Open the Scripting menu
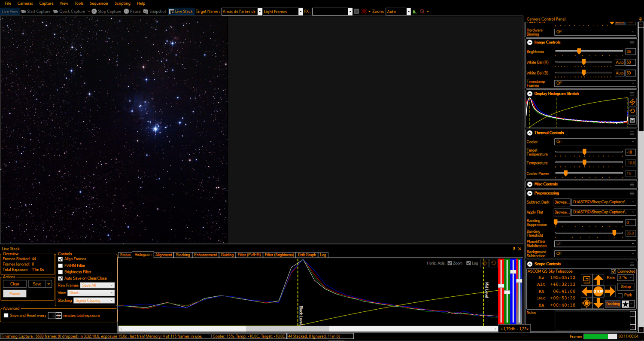The width and height of the screenshot is (644, 341). coord(122,3)
